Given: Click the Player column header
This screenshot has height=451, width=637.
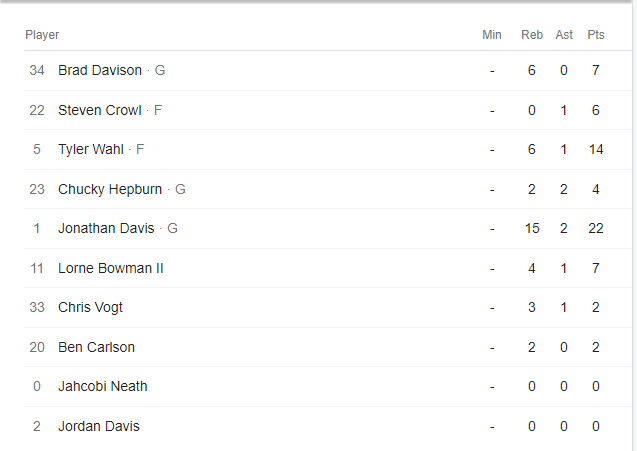Looking at the screenshot, I should 42,35.
